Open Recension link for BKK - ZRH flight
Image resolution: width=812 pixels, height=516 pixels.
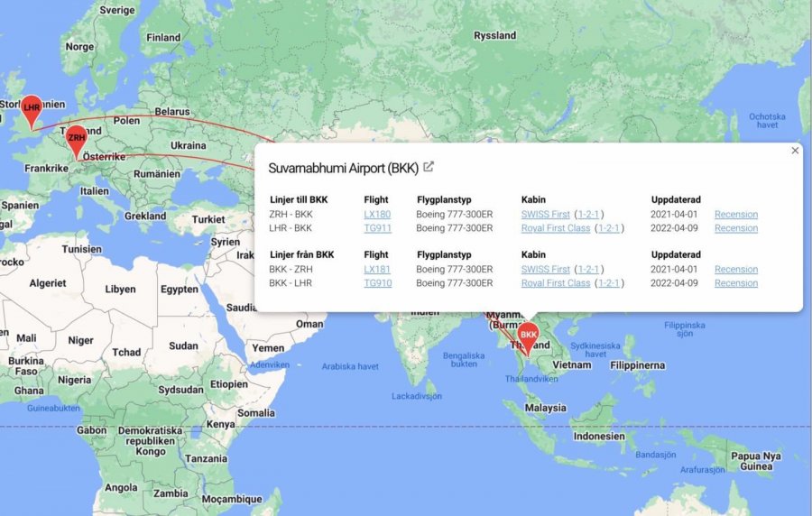pyautogui.click(x=736, y=270)
